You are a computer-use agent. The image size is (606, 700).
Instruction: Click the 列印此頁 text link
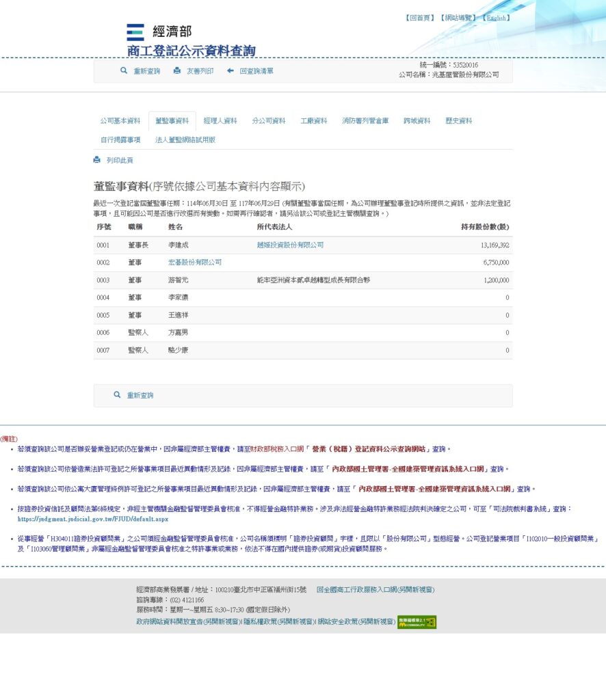[x=120, y=160]
